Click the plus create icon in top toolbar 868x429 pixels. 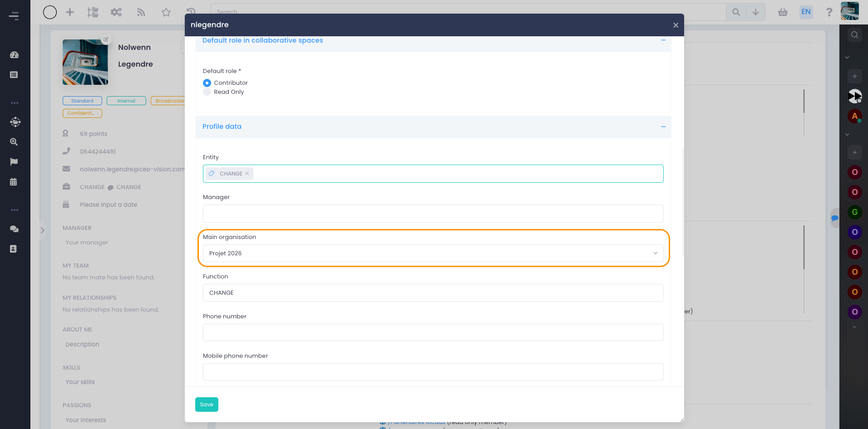70,12
